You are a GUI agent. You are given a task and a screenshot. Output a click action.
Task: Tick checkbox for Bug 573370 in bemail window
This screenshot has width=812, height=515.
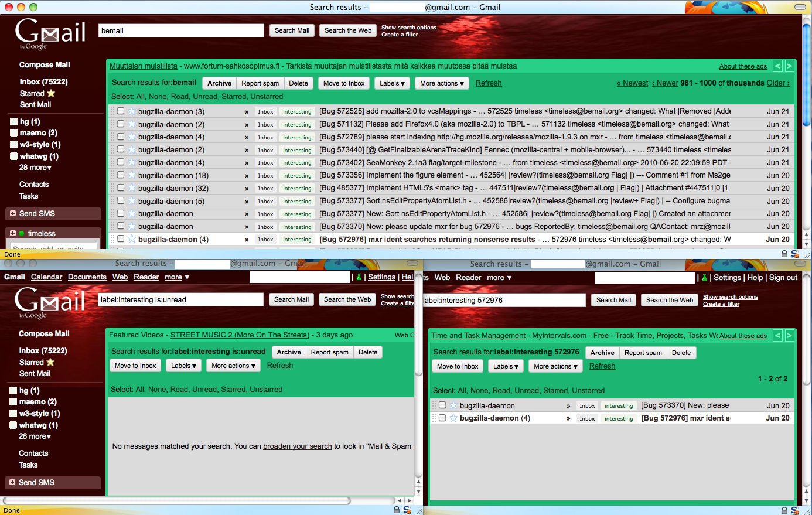121,226
